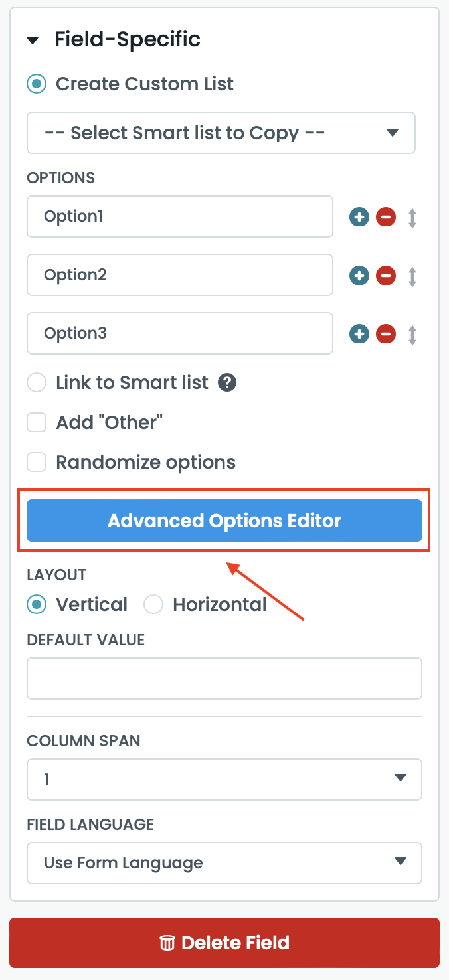Check the Randomize options box
The width and height of the screenshot is (449, 980).
click(x=37, y=463)
